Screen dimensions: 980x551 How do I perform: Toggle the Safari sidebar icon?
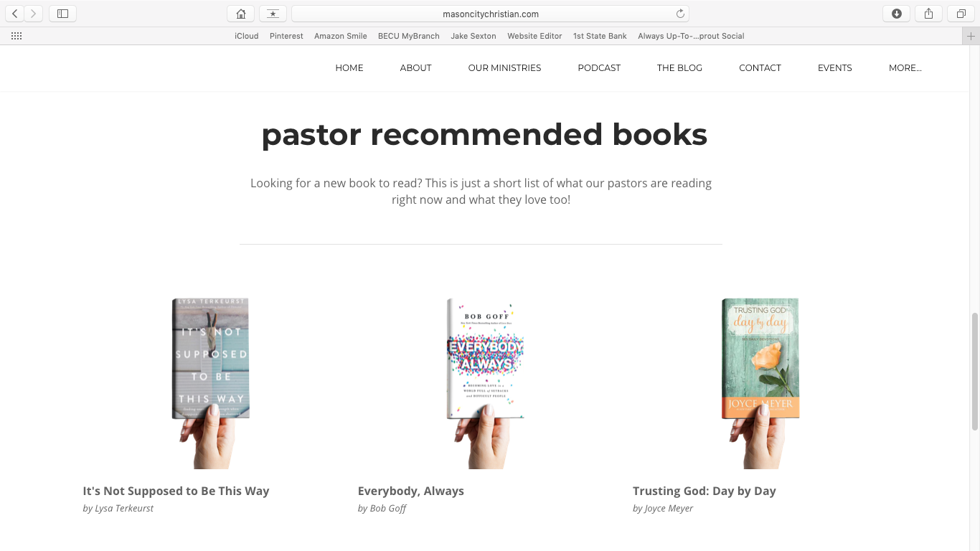pyautogui.click(x=62, y=14)
